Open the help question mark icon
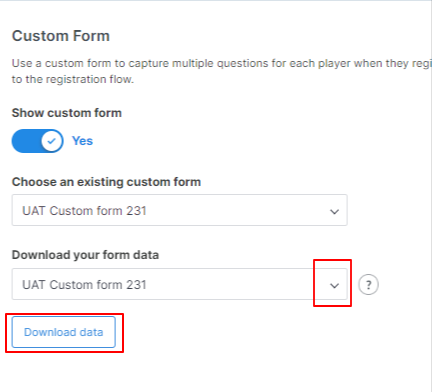This screenshot has width=432, height=392. pyautogui.click(x=368, y=285)
